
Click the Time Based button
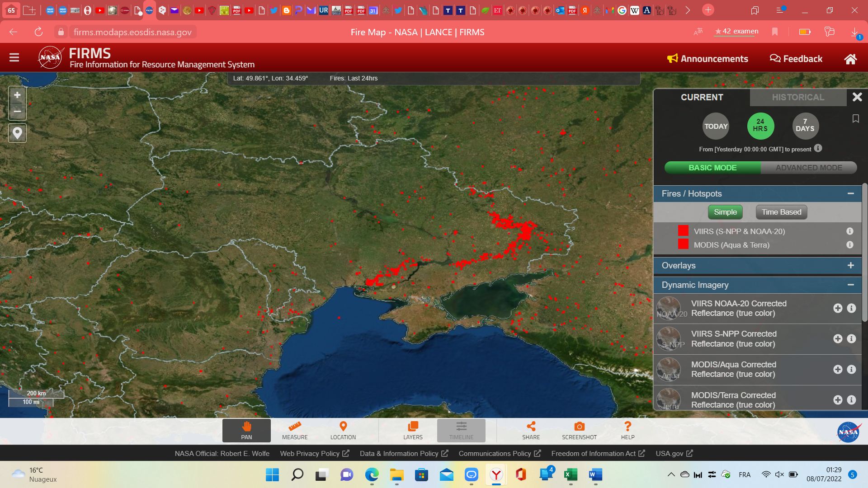click(781, 212)
